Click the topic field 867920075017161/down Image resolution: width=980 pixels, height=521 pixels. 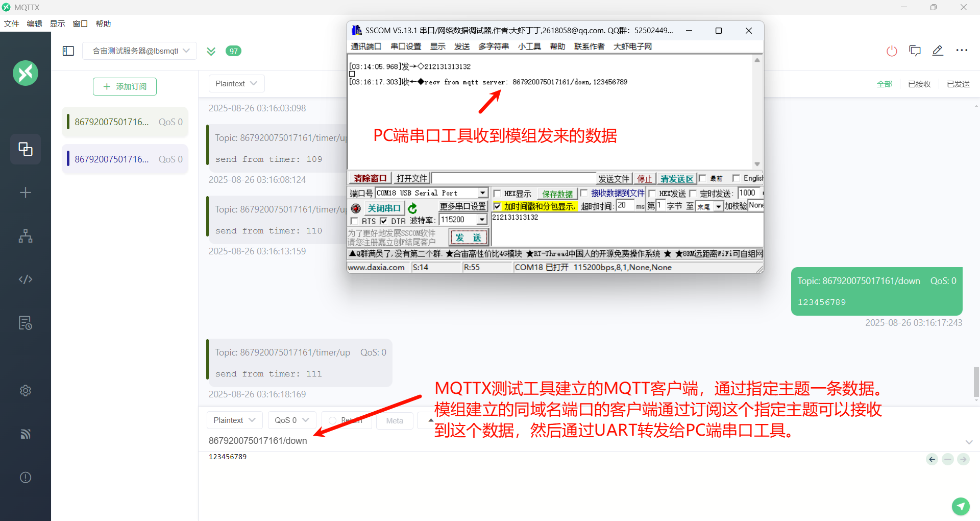258,441
